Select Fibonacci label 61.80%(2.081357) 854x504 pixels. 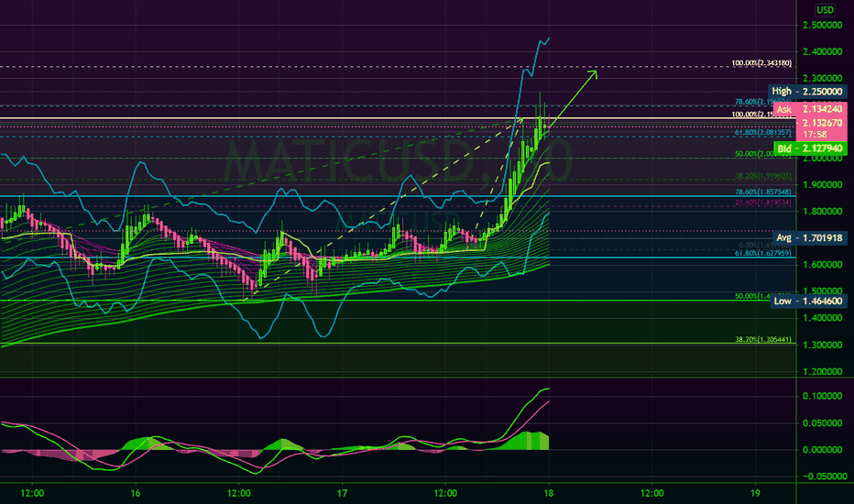click(763, 132)
